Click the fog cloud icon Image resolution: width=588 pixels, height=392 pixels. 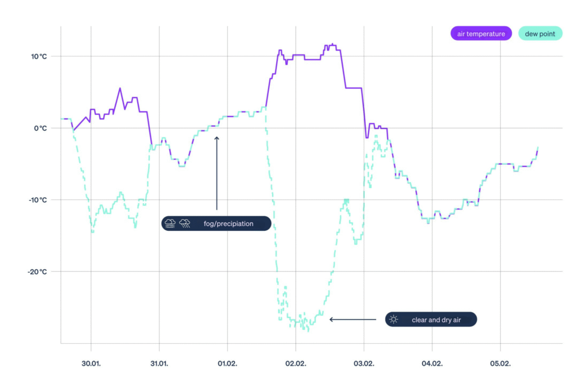coord(170,223)
